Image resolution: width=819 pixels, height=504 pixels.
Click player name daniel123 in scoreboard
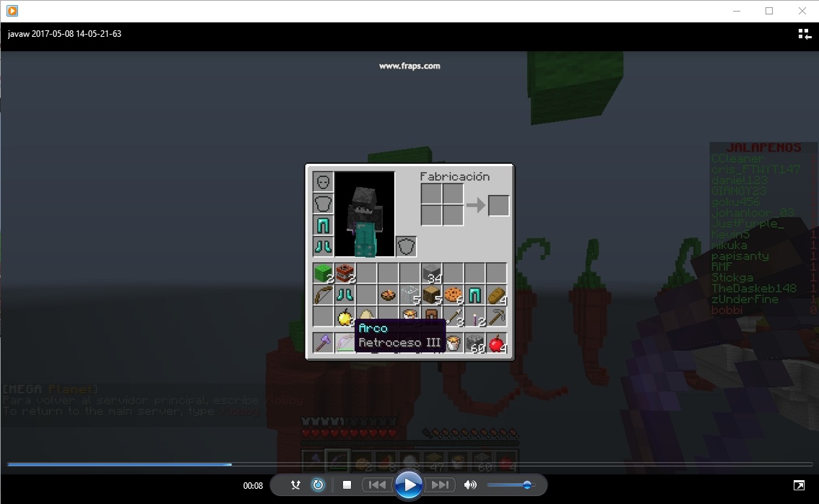click(739, 181)
